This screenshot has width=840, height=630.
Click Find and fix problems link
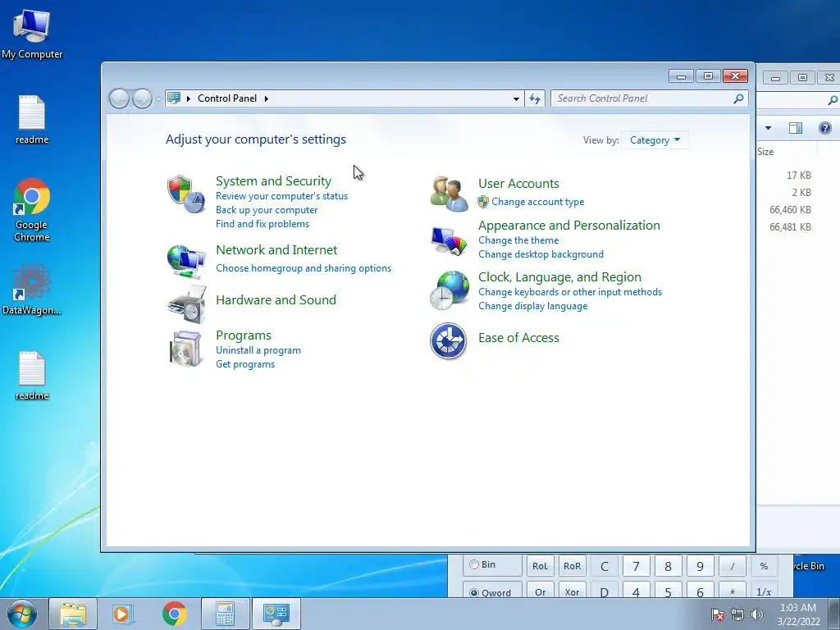(262, 224)
